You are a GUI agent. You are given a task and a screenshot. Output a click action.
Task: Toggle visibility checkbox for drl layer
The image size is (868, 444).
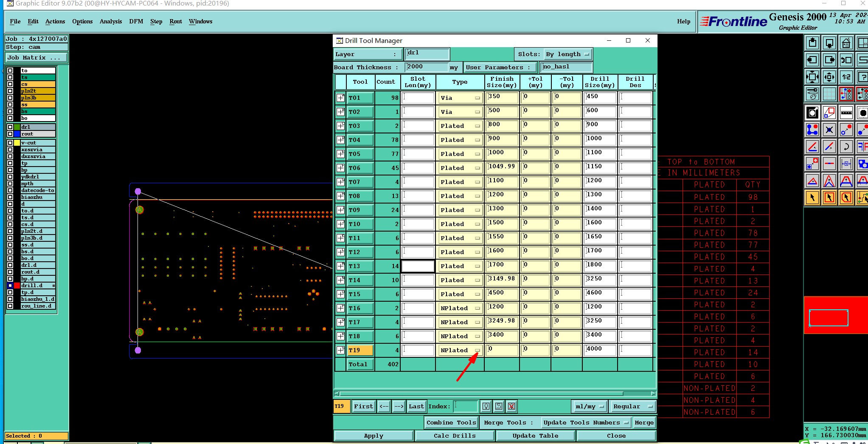click(x=10, y=127)
